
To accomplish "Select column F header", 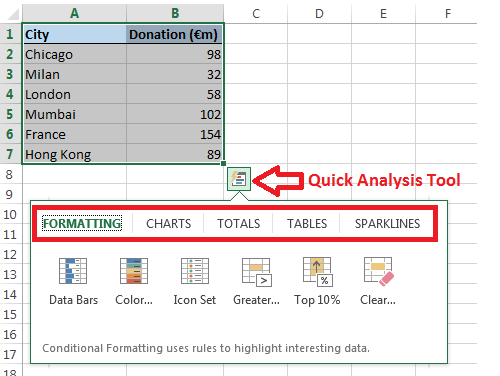I will click(x=447, y=14).
